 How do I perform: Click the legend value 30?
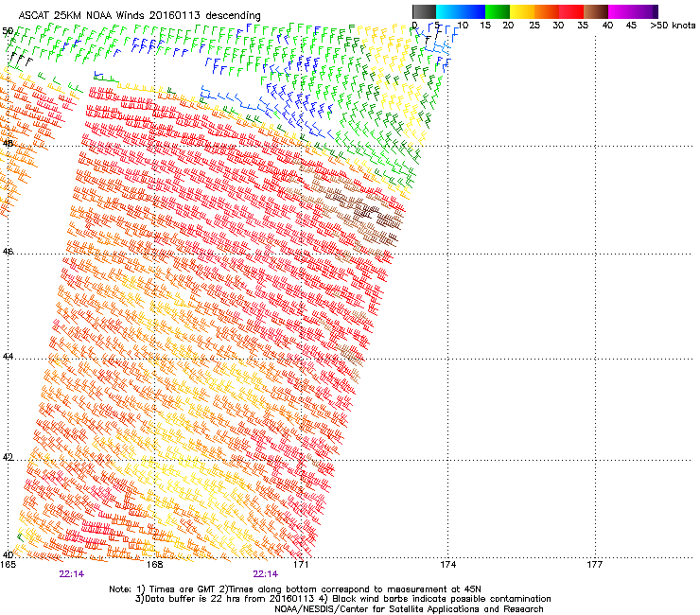[x=558, y=26]
